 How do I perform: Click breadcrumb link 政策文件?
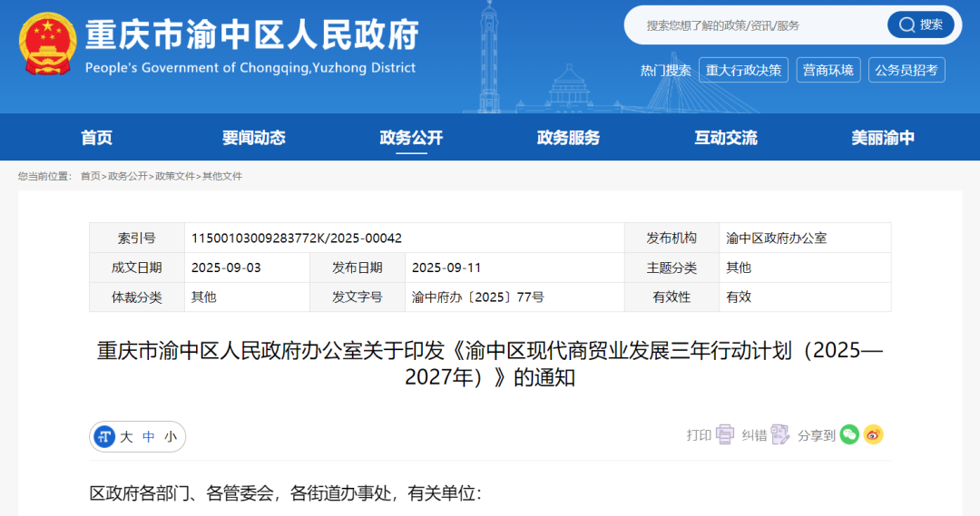pos(175,176)
